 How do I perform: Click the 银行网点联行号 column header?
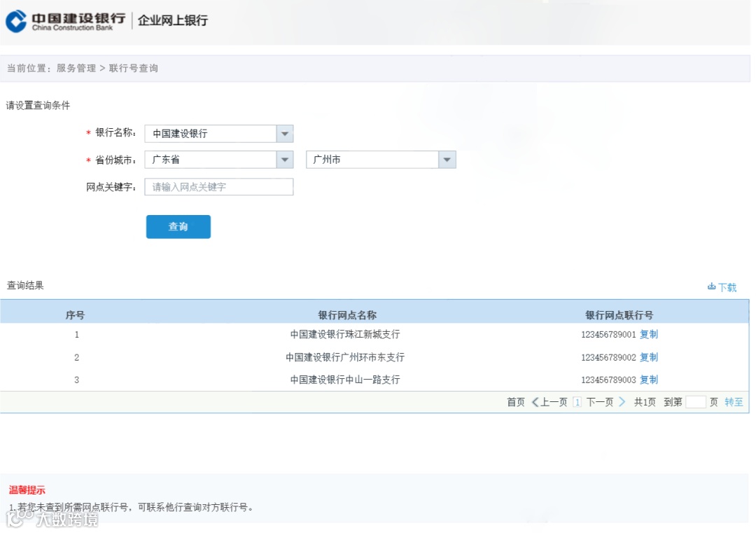click(619, 315)
